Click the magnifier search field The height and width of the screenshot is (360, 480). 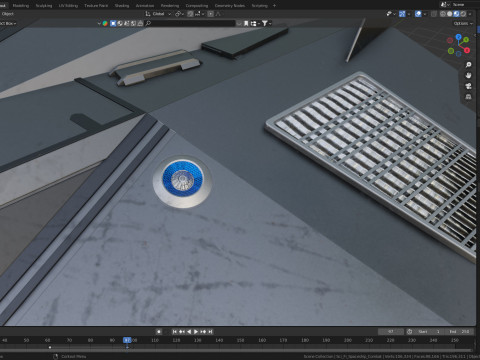point(191,23)
